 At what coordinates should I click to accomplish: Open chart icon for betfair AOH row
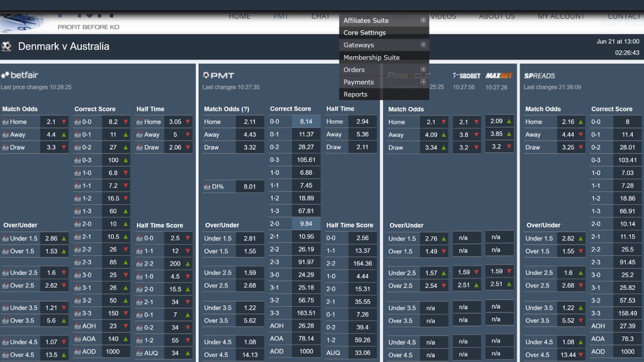(x=77, y=326)
